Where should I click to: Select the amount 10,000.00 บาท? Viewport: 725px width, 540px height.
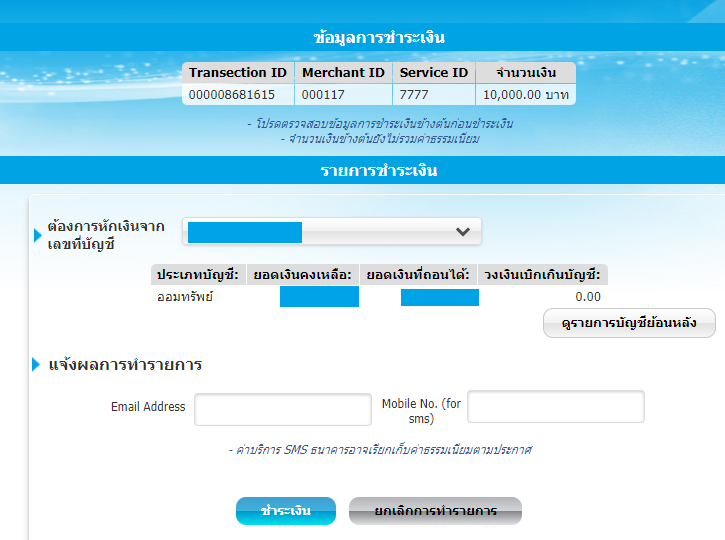526,95
